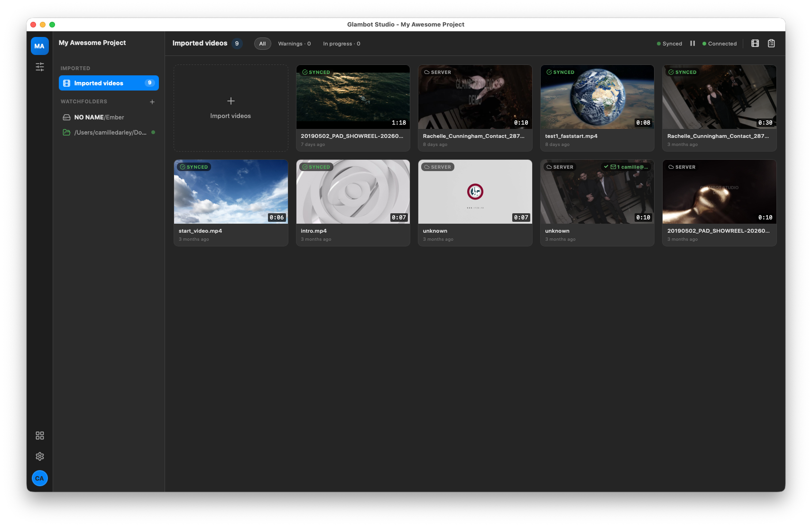Click the Imported videos heading in top bar
The height and width of the screenshot is (527, 812).
point(200,43)
